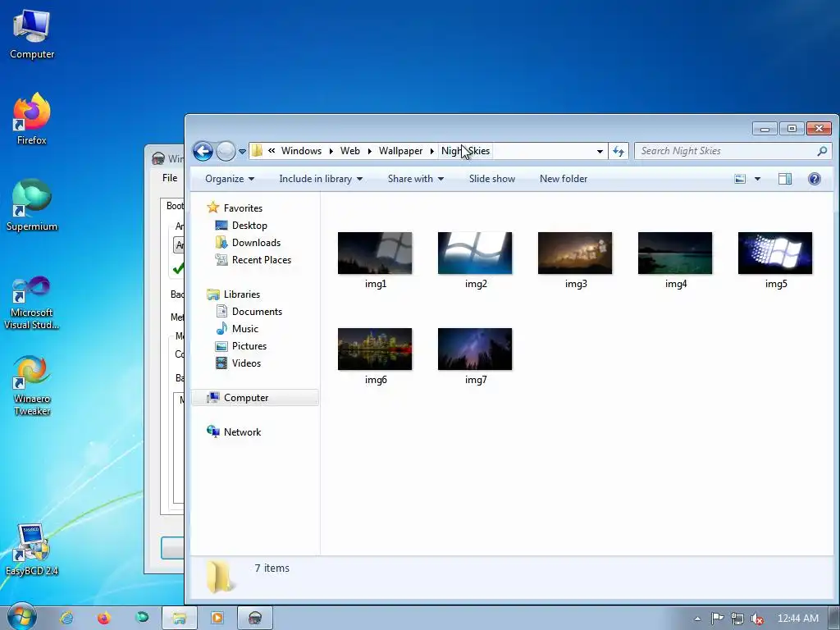
Task: Select the img6 city lights thumbnail
Action: (x=375, y=349)
